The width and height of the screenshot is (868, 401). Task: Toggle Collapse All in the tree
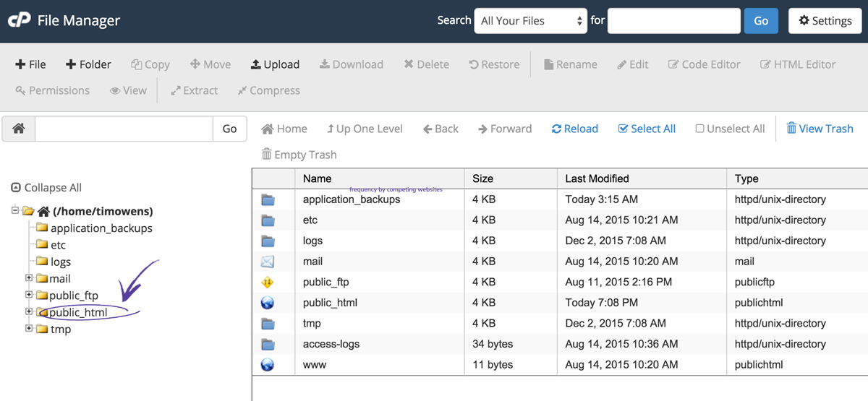tap(46, 187)
